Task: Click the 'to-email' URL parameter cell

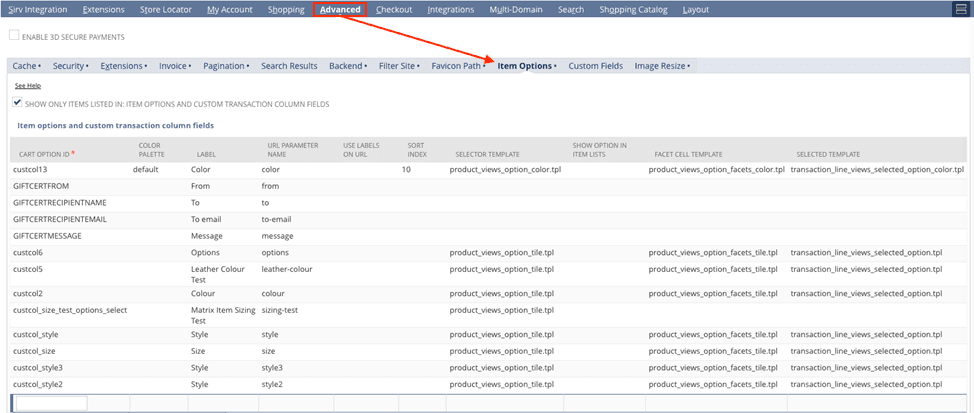Action: (276, 219)
